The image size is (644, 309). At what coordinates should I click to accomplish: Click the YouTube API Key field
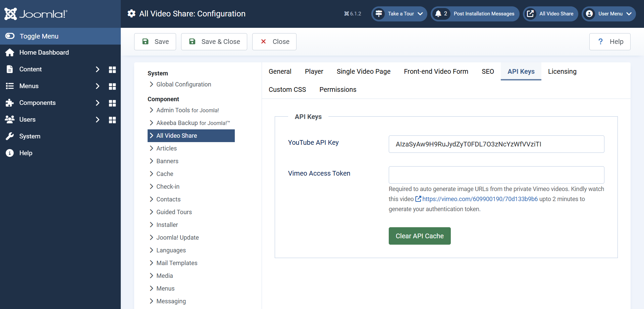point(496,144)
